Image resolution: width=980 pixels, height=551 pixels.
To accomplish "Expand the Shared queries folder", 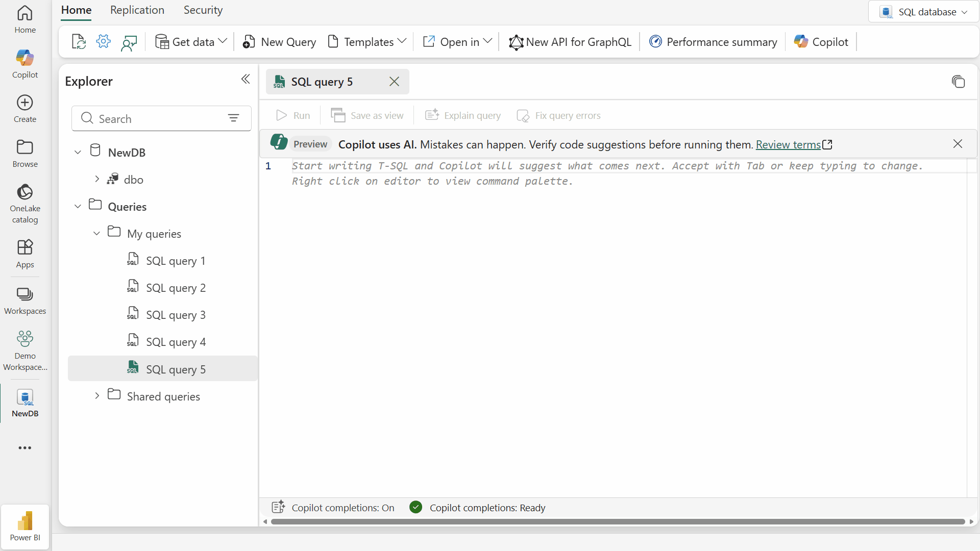I will [96, 395].
